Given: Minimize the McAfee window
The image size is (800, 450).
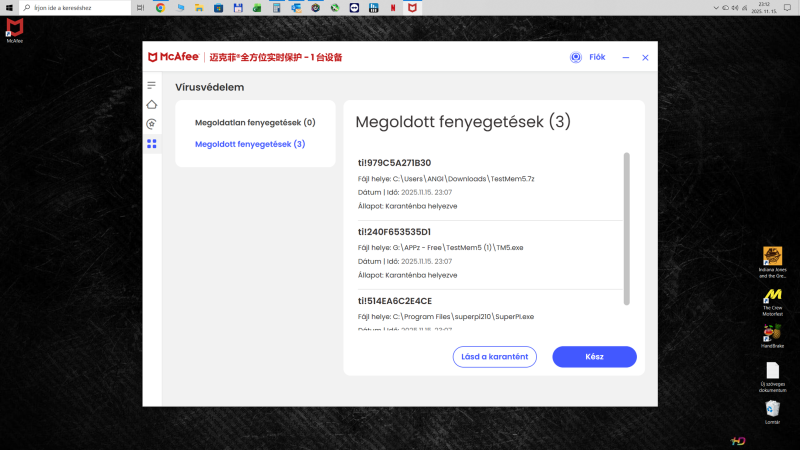Looking at the screenshot, I should coord(626,58).
